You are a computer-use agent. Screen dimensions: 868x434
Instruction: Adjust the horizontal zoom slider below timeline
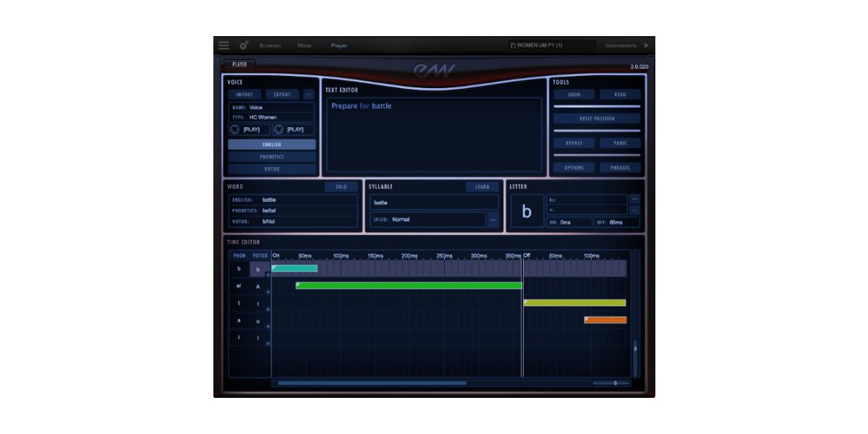pos(615,383)
